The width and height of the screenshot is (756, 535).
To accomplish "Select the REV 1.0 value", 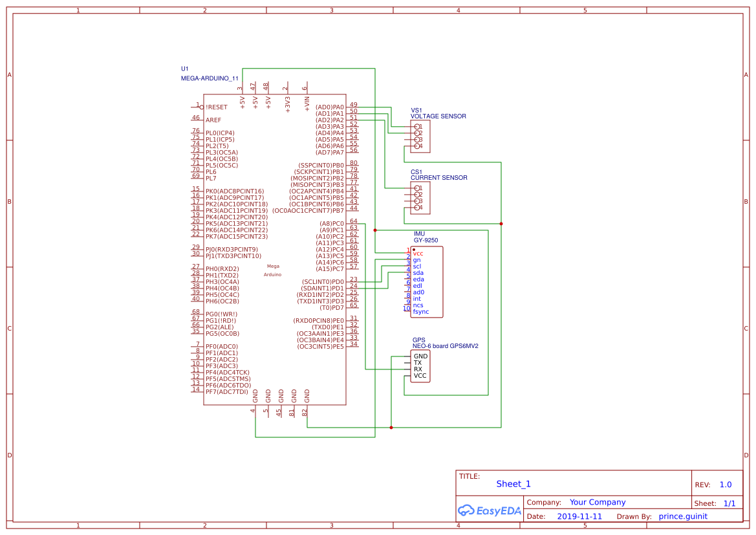I will coord(725,484).
